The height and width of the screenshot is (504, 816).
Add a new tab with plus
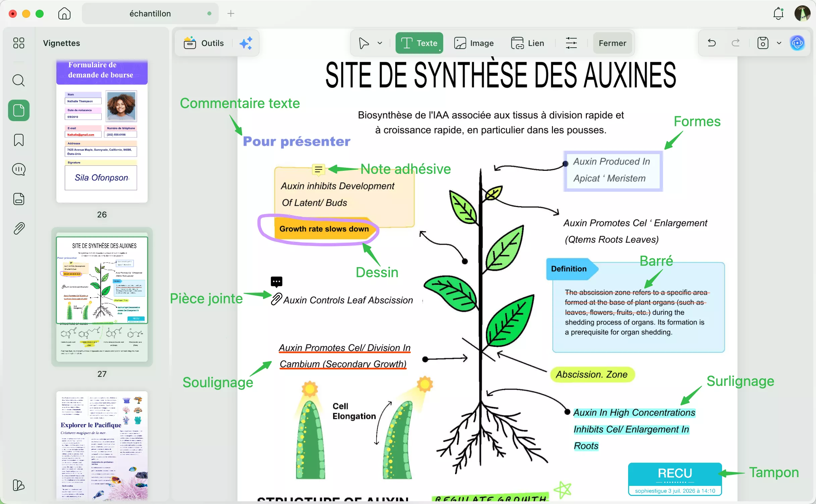tap(231, 13)
